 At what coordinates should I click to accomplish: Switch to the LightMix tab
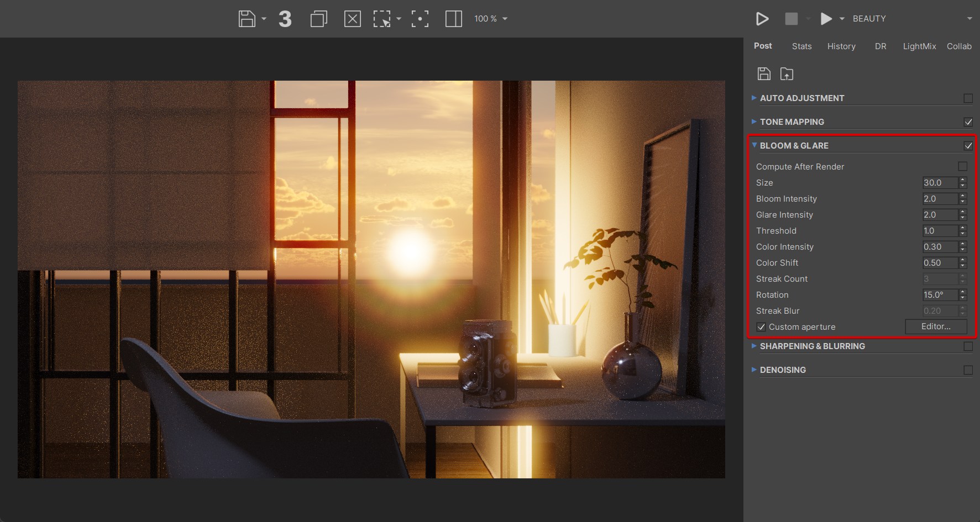click(x=919, y=46)
